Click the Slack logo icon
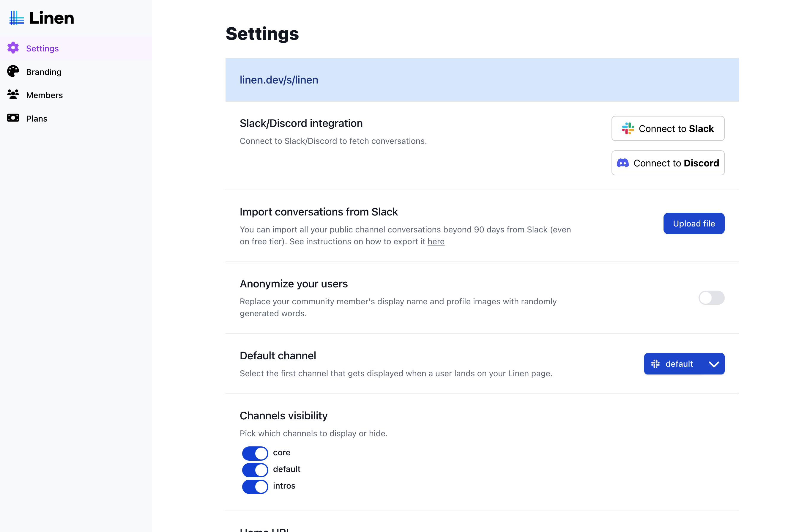This screenshot has width=810, height=532. pos(628,129)
